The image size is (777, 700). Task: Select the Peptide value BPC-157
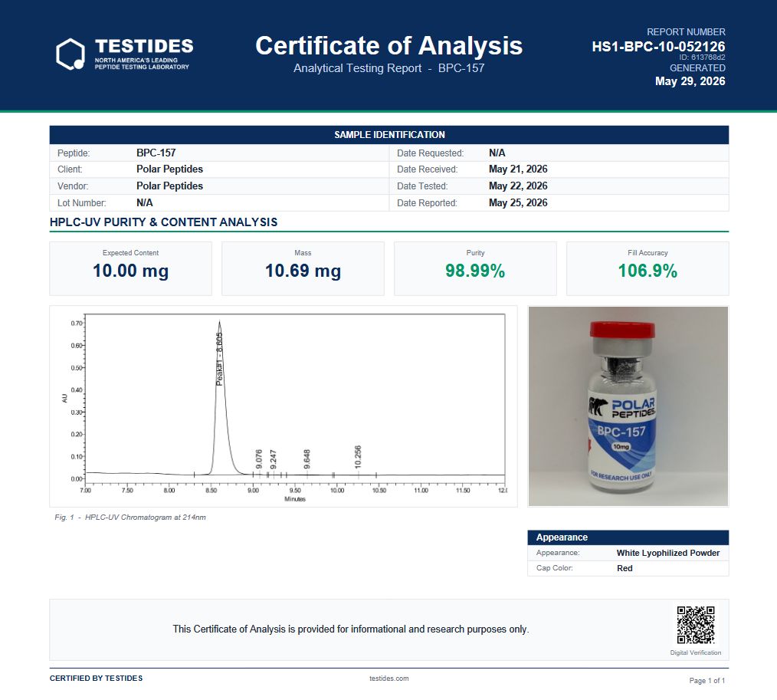(x=156, y=153)
